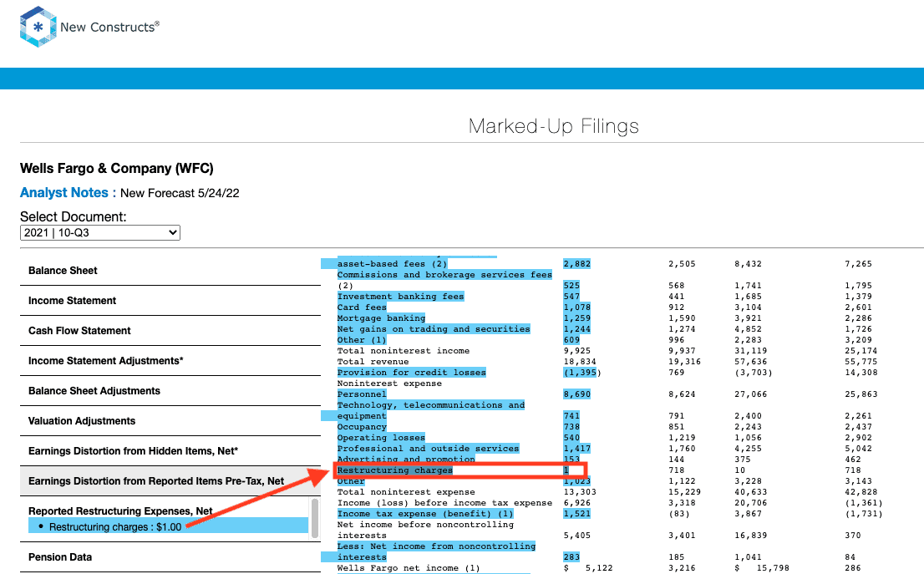Click the highlighted value 283
The width and height of the screenshot is (924, 574).
pos(571,557)
